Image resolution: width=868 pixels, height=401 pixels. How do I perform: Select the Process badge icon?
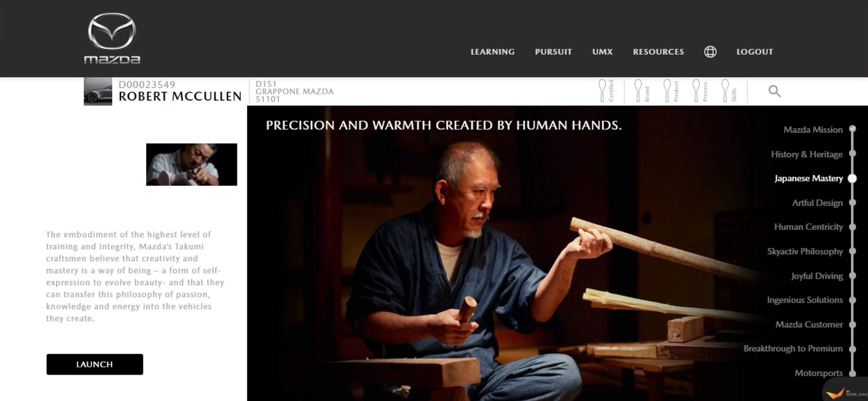pos(699,91)
